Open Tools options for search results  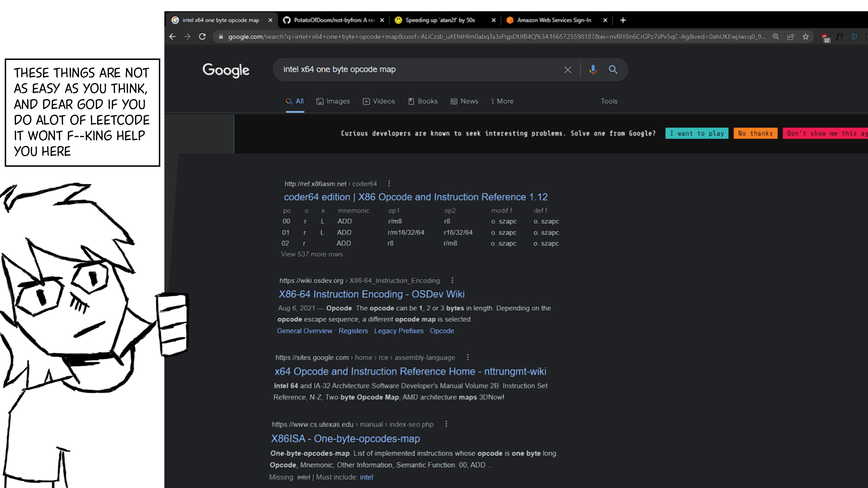click(609, 101)
